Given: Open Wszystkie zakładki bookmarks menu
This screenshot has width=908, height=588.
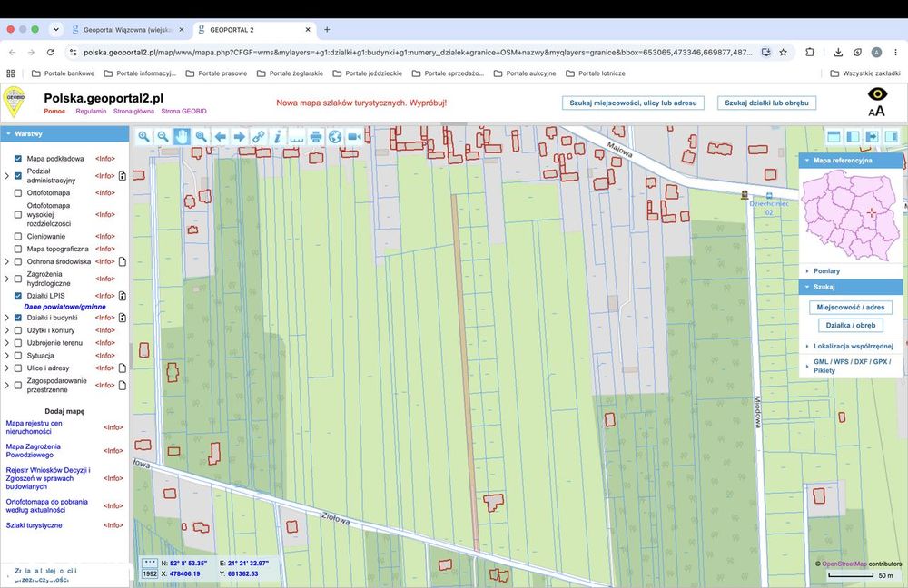Looking at the screenshot, I should [x=865, y=73].
